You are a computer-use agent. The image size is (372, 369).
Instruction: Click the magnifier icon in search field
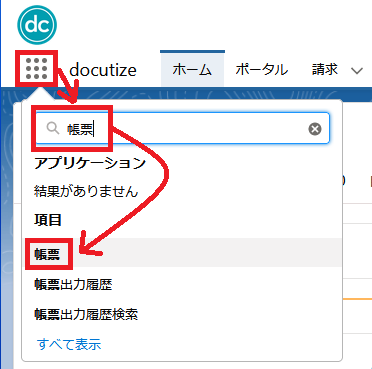coord(53,128)
